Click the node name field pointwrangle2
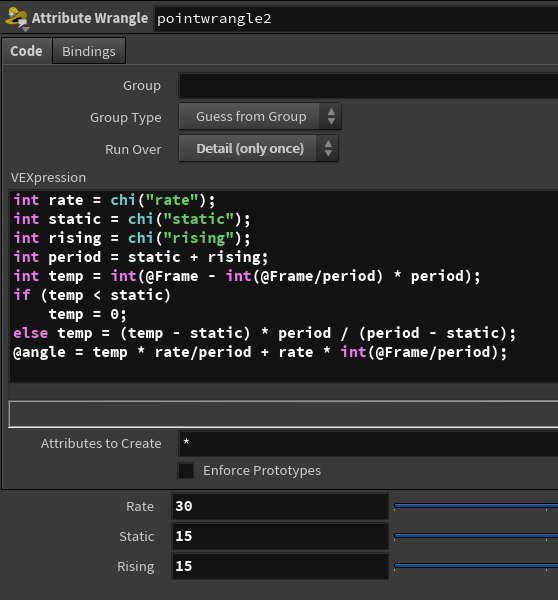The width and height of the screenshot is (558, 600). point(357,18)
